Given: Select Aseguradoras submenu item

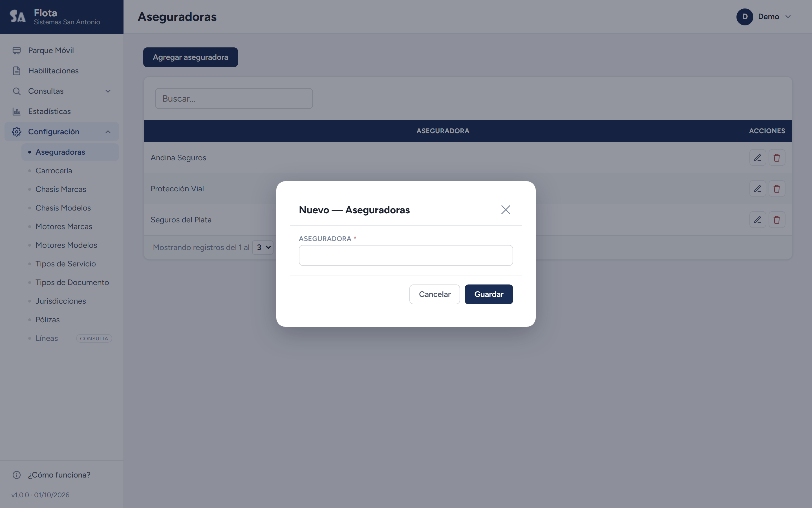Looking at the screenshot, I should click(70, 152).
